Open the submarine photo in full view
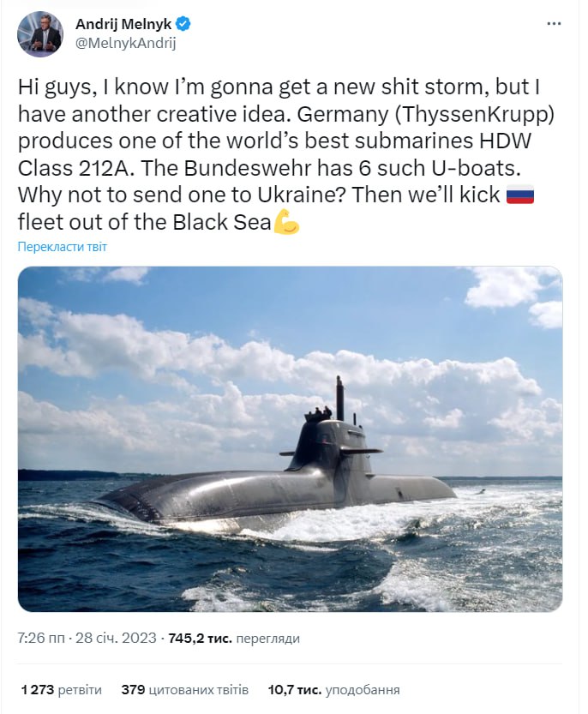Image resolution: width=588 pixels, height=714 pixels. point(290,439)
